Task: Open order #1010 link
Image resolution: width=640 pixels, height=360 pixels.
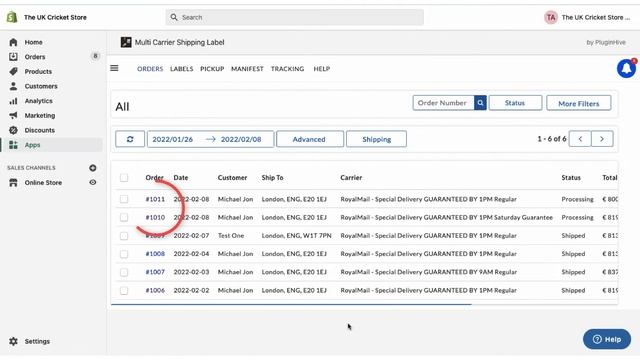Action: coord(155,218)
